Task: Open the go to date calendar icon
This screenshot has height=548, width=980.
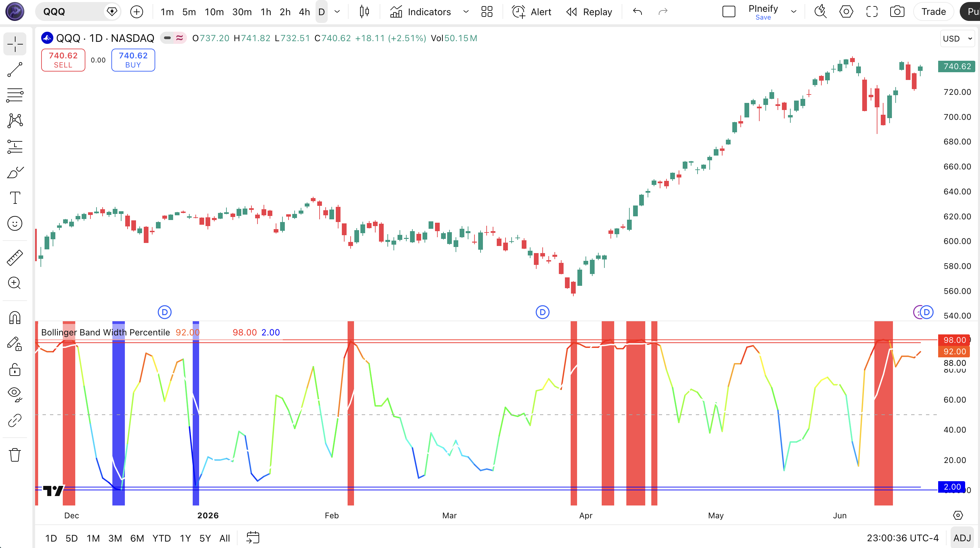Action: coord(253,537)
